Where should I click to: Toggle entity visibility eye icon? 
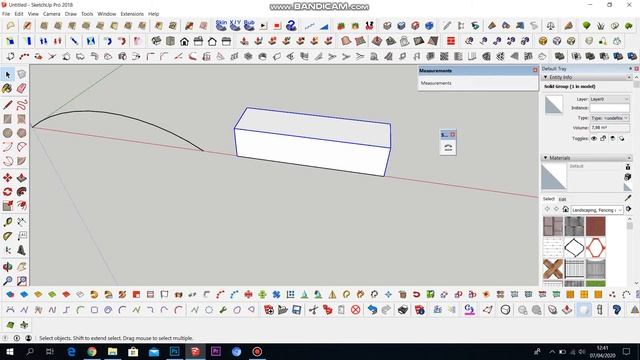(x=594, y=138)
